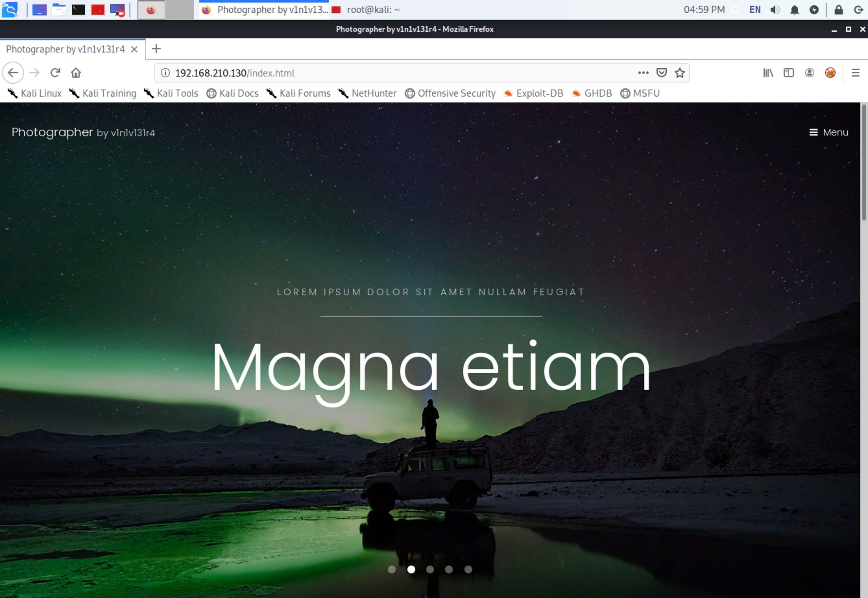Go to the Firefox home page icon

pyautogui.click(x=76, y=73)
